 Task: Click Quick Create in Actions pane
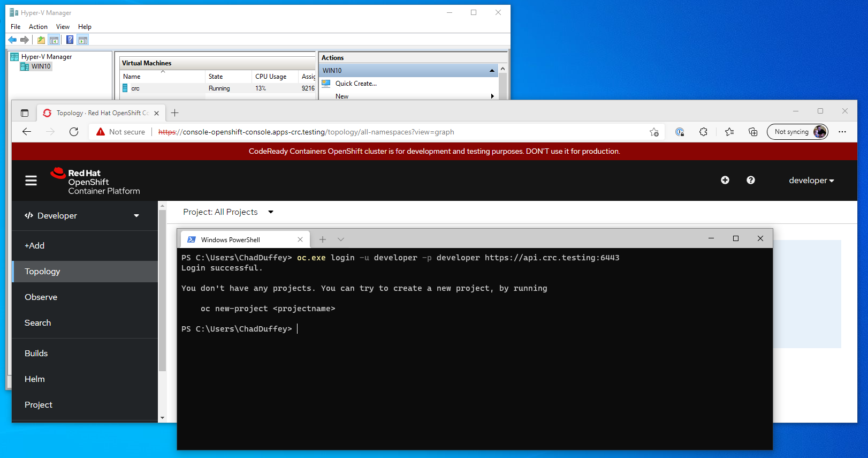tap(356, 84)
